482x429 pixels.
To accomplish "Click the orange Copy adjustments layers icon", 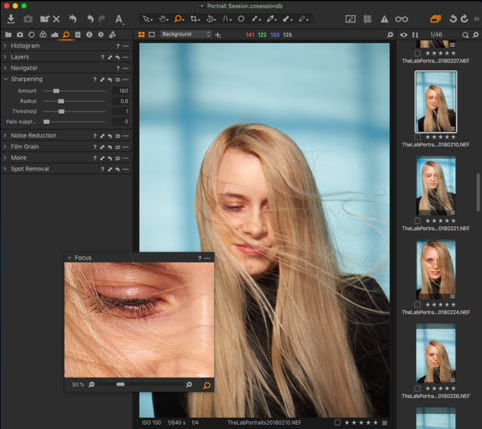I will 435,19.
